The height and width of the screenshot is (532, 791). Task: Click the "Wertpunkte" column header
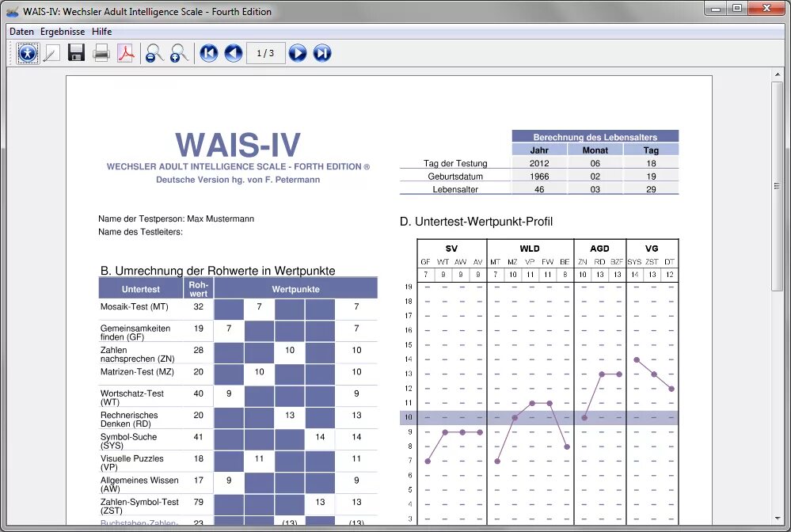click(295, 289)
